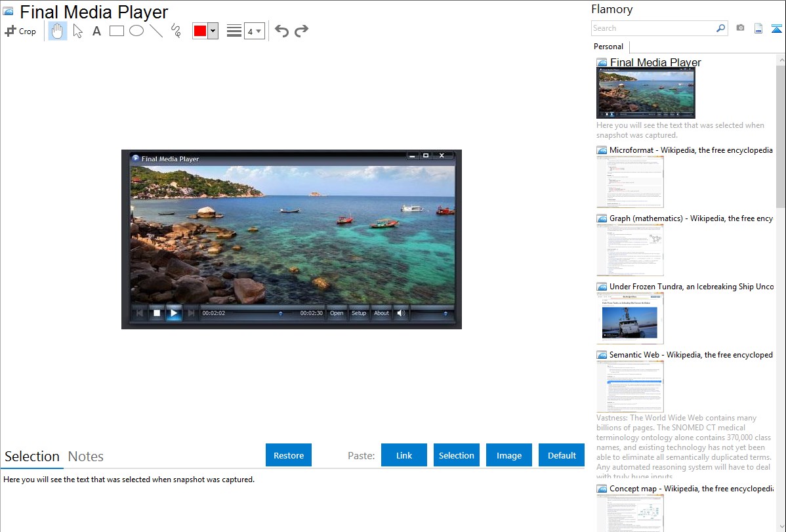Switch to the Notes tab
Viewport: 786px width, 532px height.
click(x=86, y=457)
